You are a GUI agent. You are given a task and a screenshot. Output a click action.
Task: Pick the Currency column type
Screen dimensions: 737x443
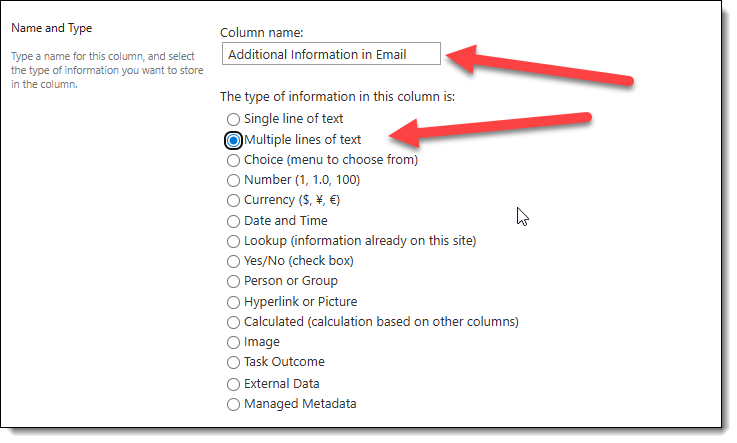tap(234, 200)
